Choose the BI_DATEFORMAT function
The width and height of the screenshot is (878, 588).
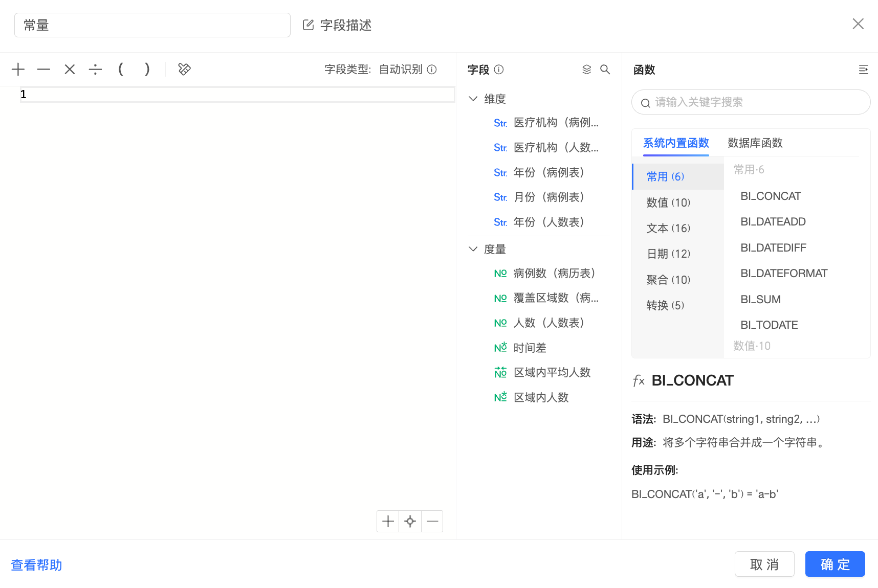coord(784,274)
